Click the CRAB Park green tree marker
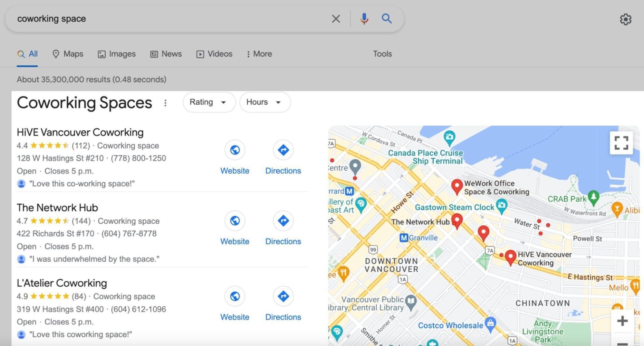 coord(593,198)
